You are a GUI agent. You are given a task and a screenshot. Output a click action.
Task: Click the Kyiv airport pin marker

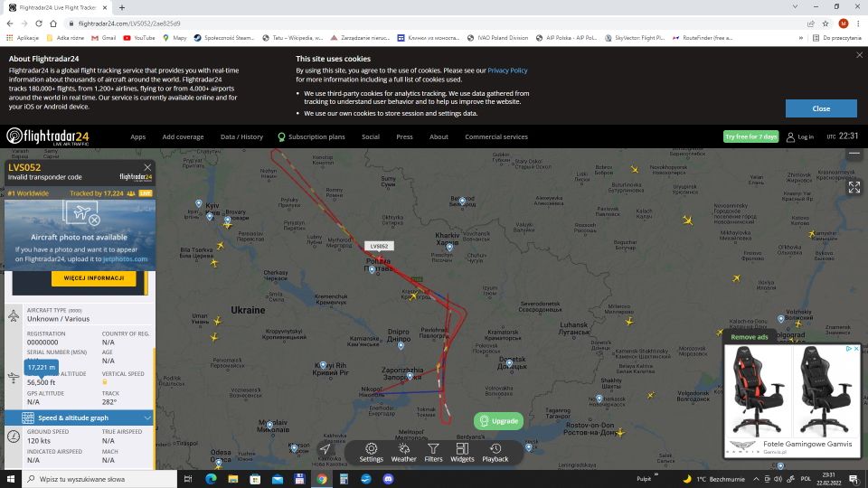click(x=210, y=216)
